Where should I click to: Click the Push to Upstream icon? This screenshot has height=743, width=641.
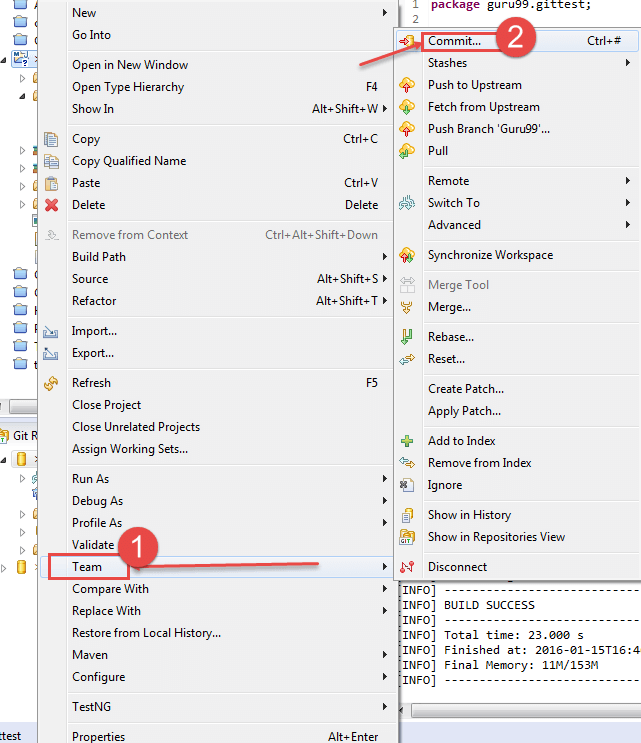(407, 85)
